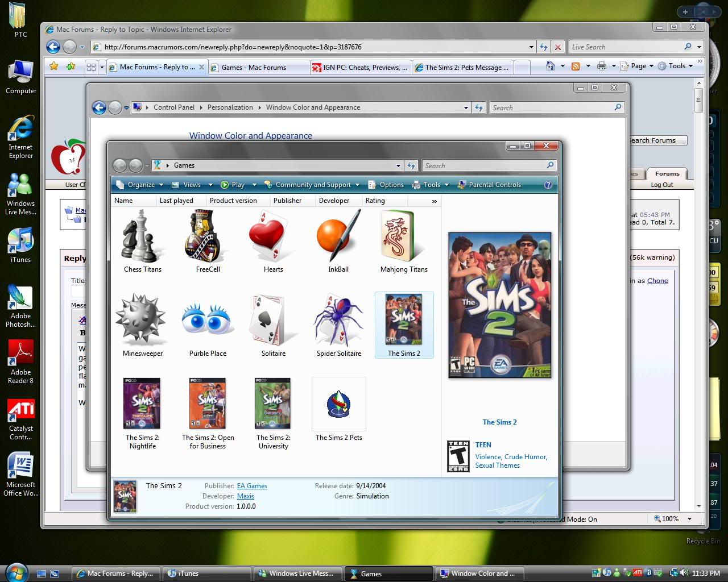Sort by the Rating column header
The image size is (728, 582).
coord(384,201)
